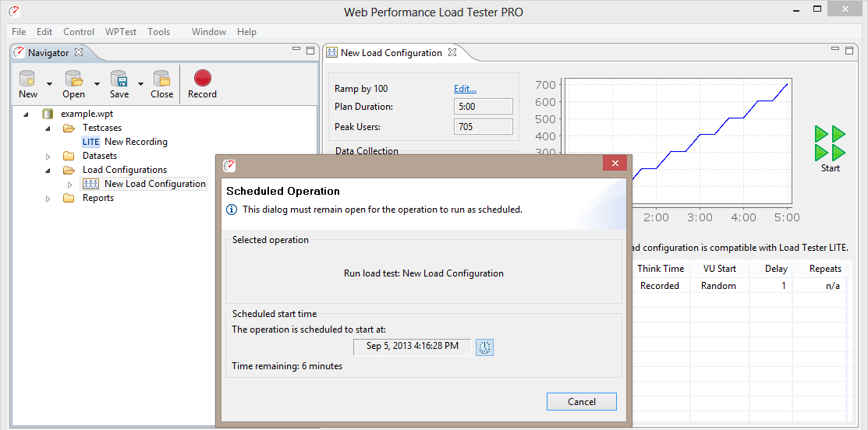Click the scheduled start date-time field

pyautogui.click(x=413, y=347)
